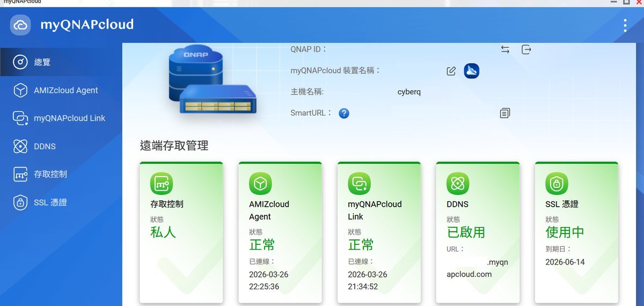Edit the myQNAPcloud device name
Image resolution: width=644 pixels, height=306 pixels.
(x=451, y=71)
